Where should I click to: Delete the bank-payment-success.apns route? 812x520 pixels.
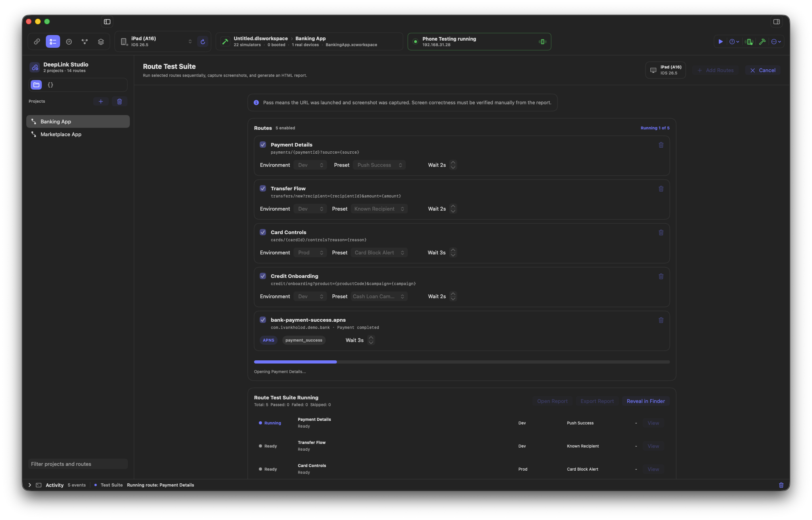[661, 320]
